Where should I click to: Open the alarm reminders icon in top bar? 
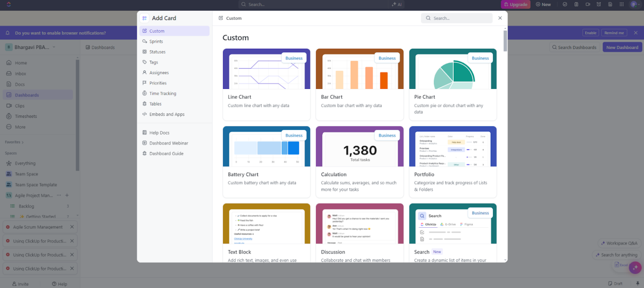pos(599,4)
